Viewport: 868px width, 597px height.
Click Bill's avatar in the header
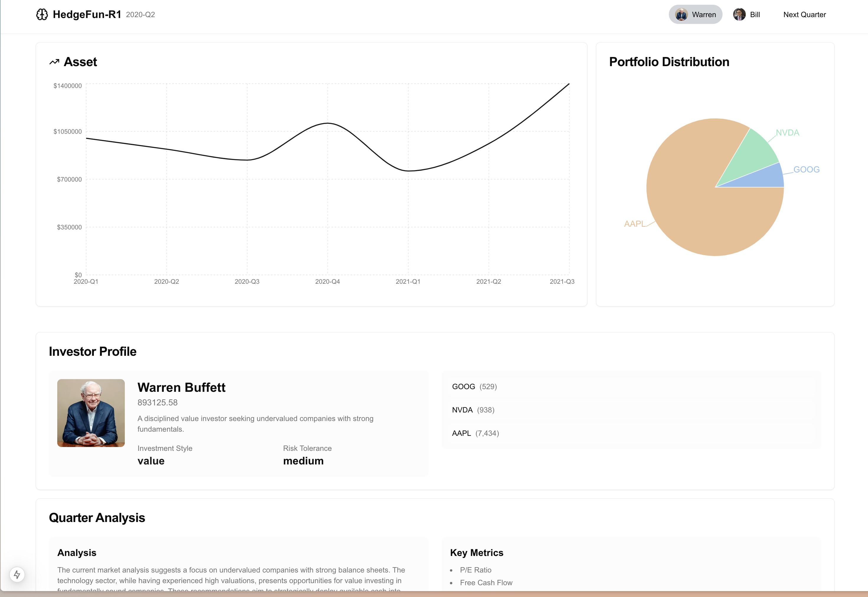tap(739, 14)
